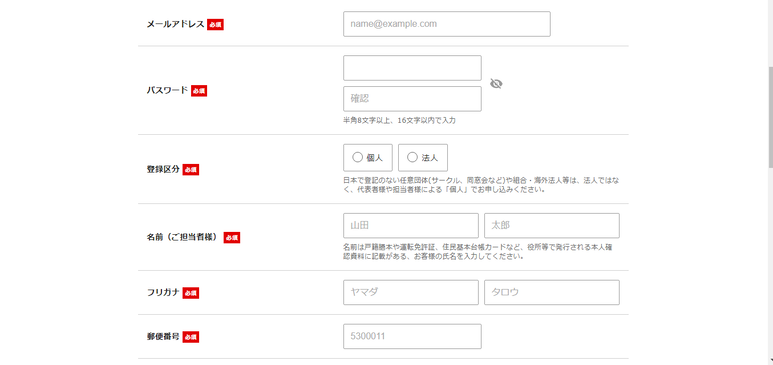Image resolution: width=773 pixels, height=365 pixels.
Task: Click the scrollbar down arrow
Action: [771, 361]
